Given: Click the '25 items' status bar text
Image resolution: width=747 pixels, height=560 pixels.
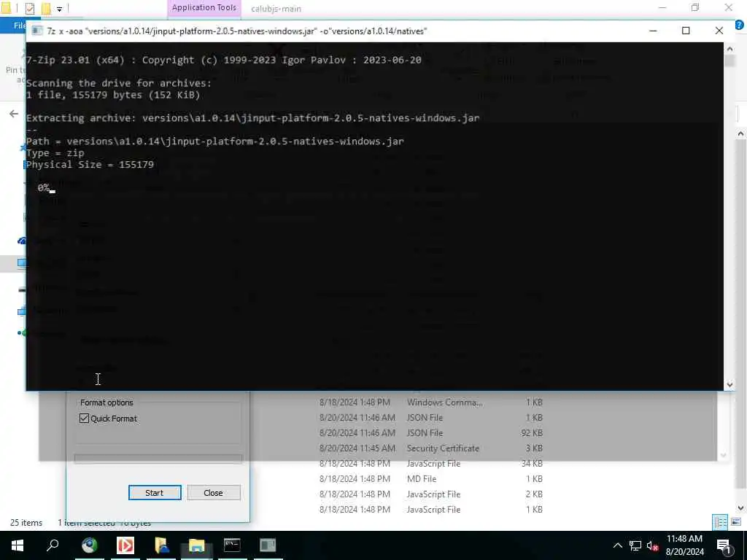Looking at the screenshot, I should [26, 522].
